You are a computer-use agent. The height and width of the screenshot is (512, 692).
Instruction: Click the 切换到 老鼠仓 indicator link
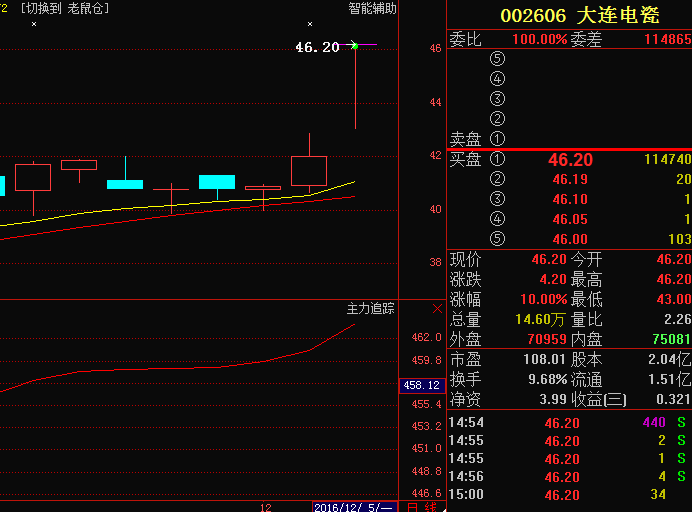pos(65,8)
